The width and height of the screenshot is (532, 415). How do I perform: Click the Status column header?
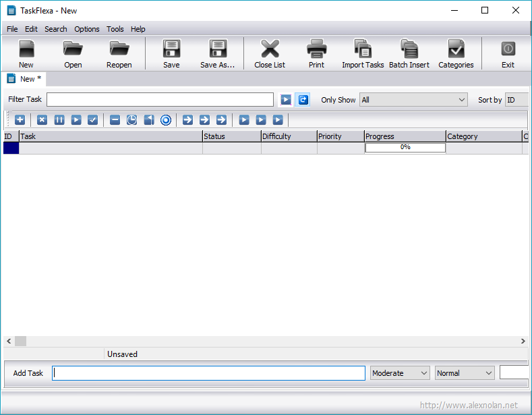pos(232,136)
